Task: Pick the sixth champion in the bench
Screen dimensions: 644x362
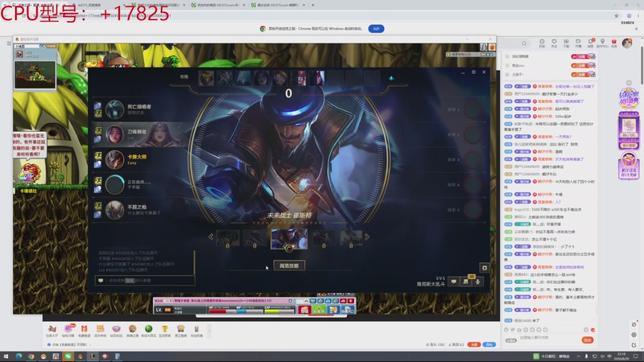Action: tap(299, 78)
